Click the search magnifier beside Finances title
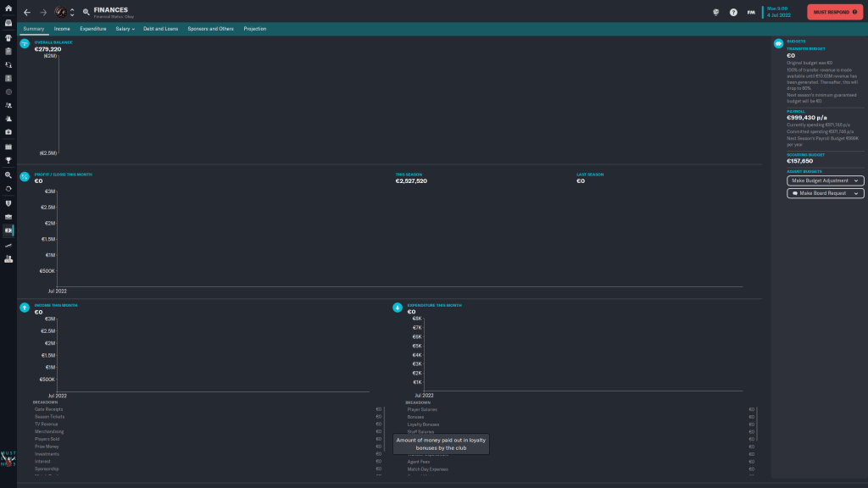 86,13
